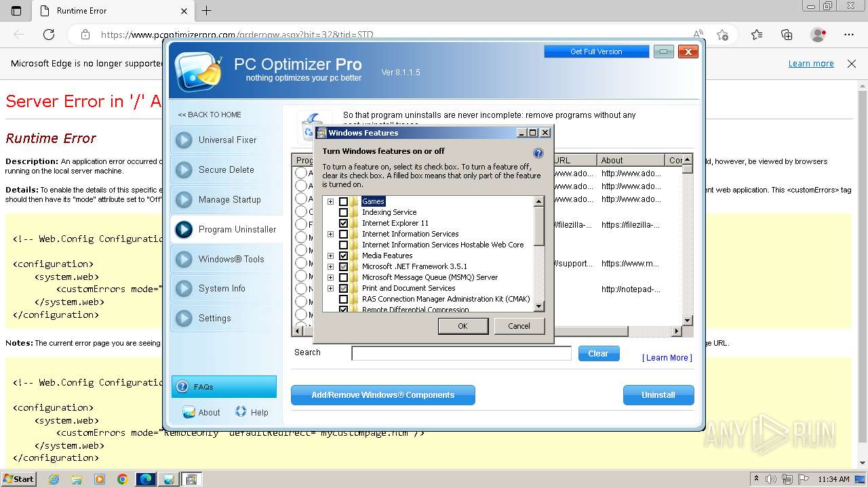Cancel the Windows Features dialog
The image size is (868, 488).
[x=519, y=326]
